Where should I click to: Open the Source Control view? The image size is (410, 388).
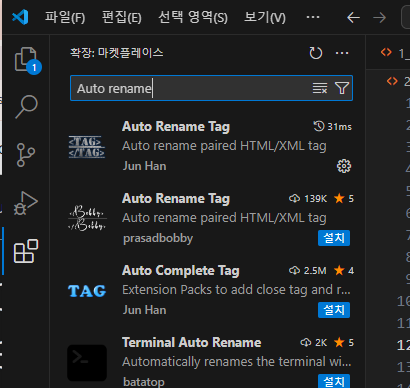click(26, 155)
